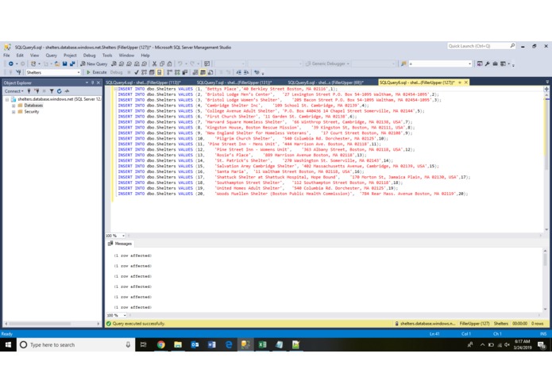Click the first Database Engine Query icon
552x392 pixels.
pos(114,63)
